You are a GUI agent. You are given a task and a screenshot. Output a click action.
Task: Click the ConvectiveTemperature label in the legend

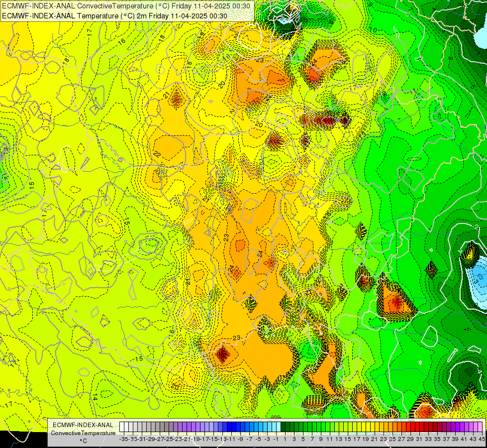(83, 433)
